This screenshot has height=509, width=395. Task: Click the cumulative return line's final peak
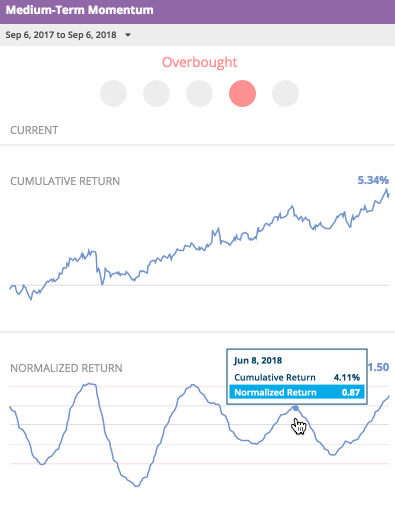point(387,189)
